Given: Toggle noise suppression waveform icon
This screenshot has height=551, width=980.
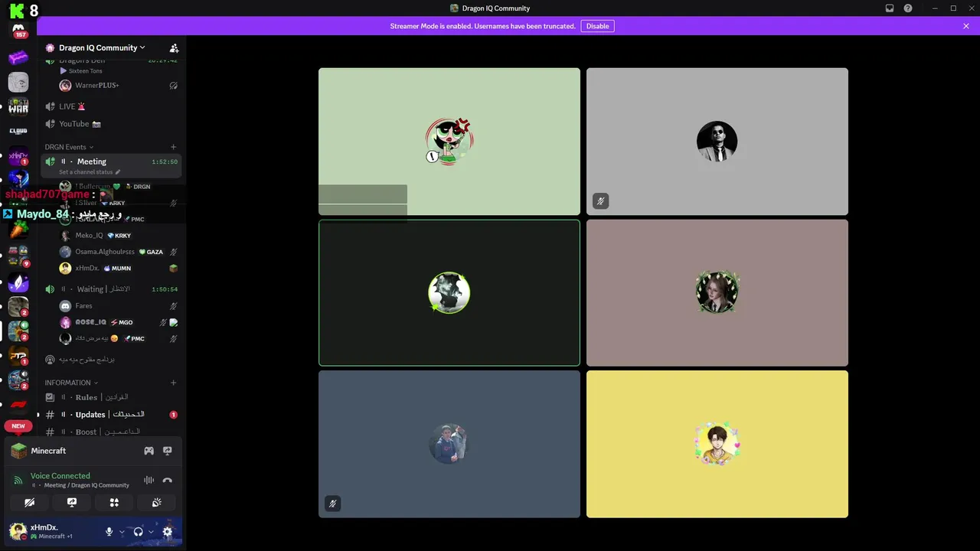Looking at the screenshot, I should (x=149, y=481).
